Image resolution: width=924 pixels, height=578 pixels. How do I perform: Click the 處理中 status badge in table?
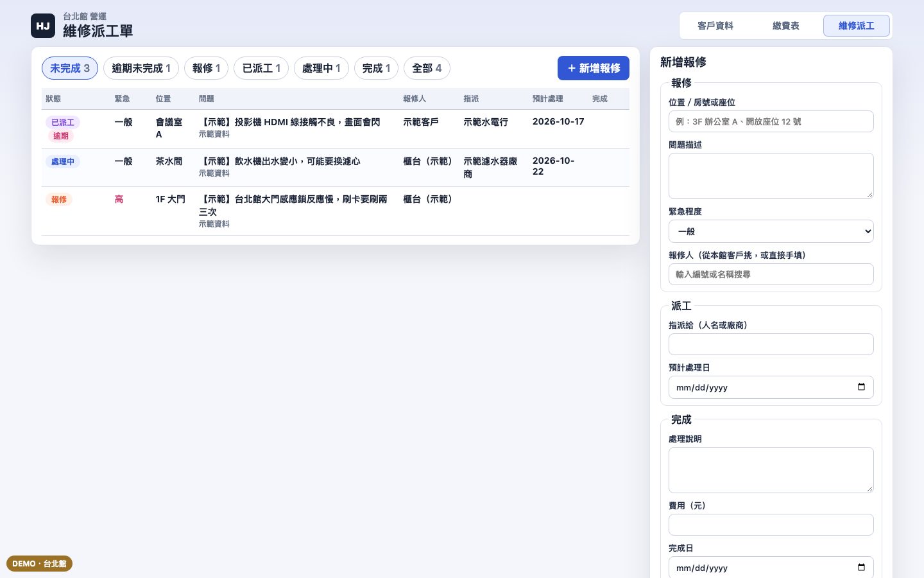coord(63,161)
